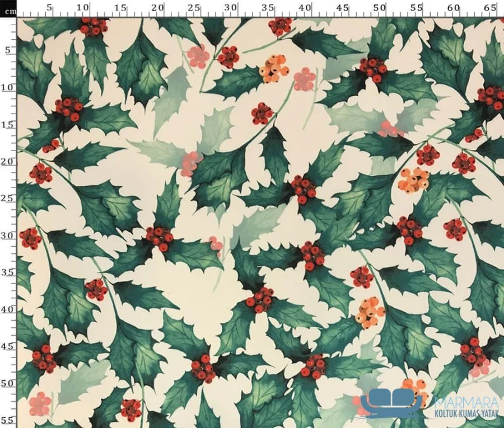Screen dimensions: 504x428
Task: Click the "30" mark on the left ruler
Action: (8, 236)
